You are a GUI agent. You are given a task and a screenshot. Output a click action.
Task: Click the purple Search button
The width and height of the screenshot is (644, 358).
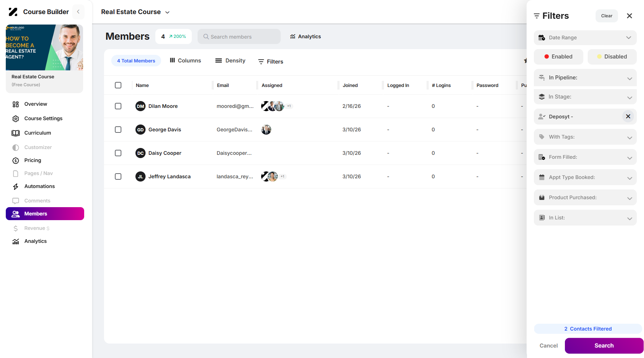point(604,346)
